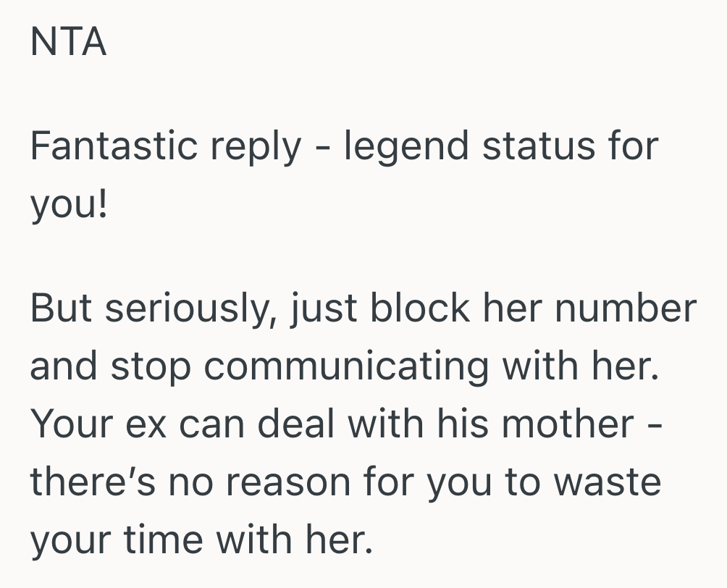Click the word "stop"
Screen dimensions: 727x588
(x=152, y=368)
